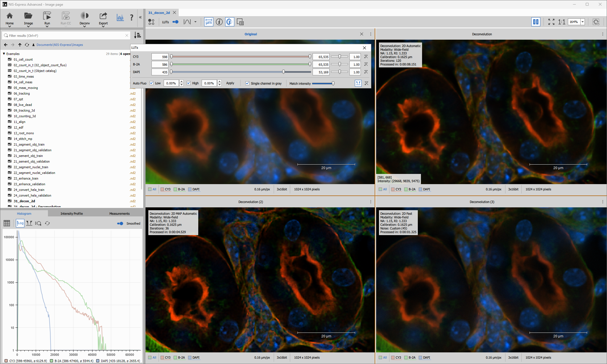Open the histogram table view icon
The width and height of the screenshot is (607, 364).
[x=7, y=223]
